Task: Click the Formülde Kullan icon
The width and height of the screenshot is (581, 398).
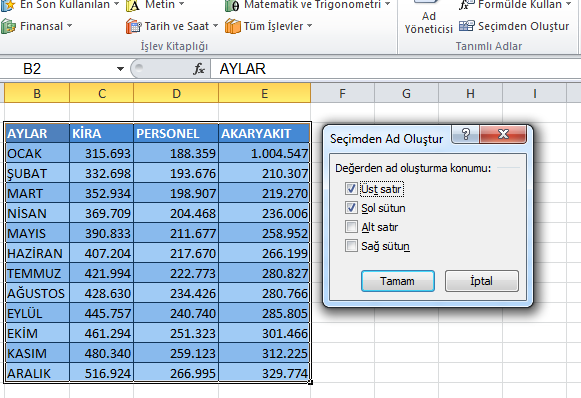Action: tap(467, 4)
